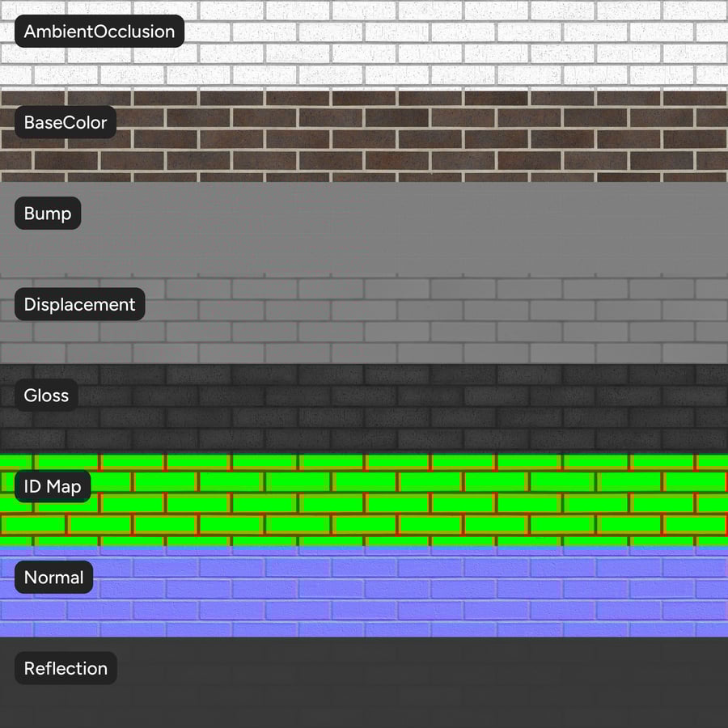
Task: Click the Bump map label
Action: pos(48,213)
